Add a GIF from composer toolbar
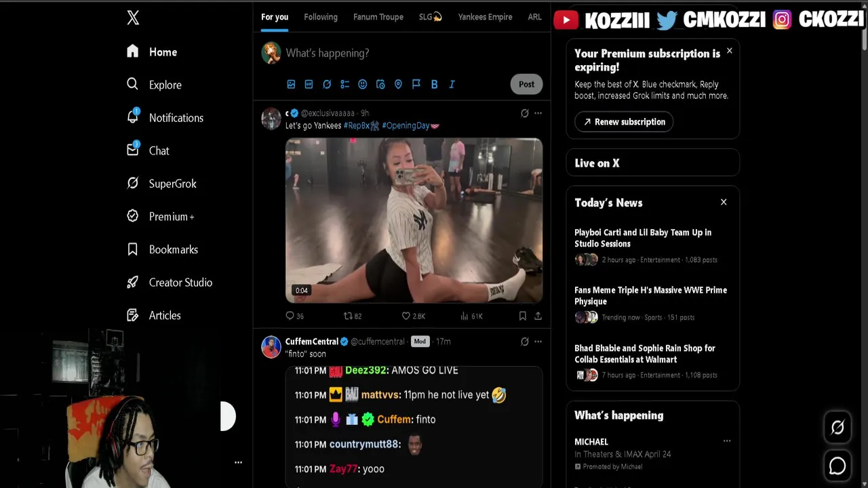Screen dimensions: 868x488 pyautogui.click(x=309, y=84)
